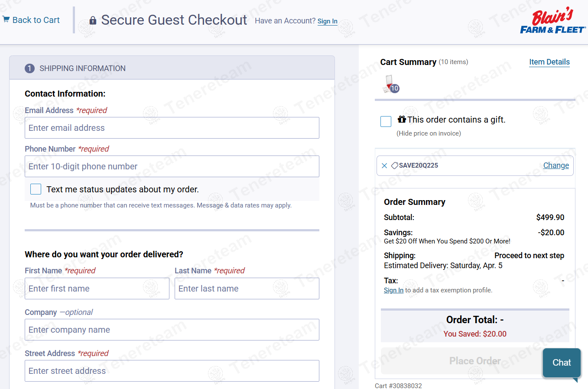Remove the SAVE20Q225 promo code with X icon
Screen dimensions: 588x389
pyautogui.click(x=384, y=165)
